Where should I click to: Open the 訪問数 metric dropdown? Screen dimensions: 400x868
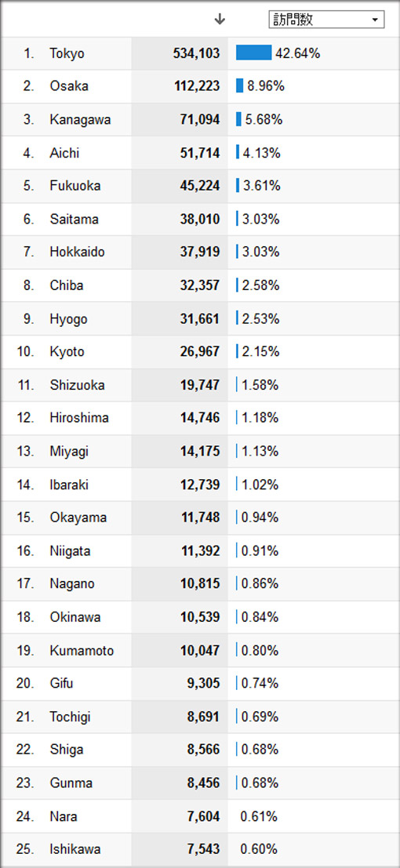(x=326, y=20)
